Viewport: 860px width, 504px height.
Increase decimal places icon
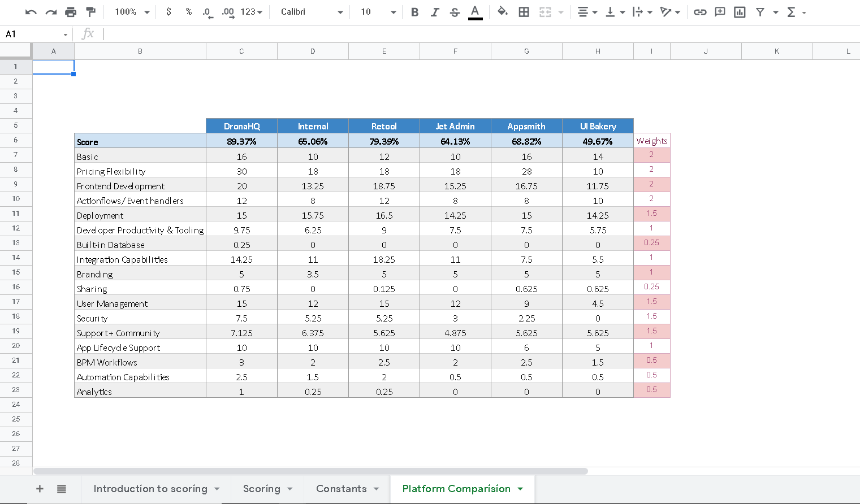[x=228, y=12]
